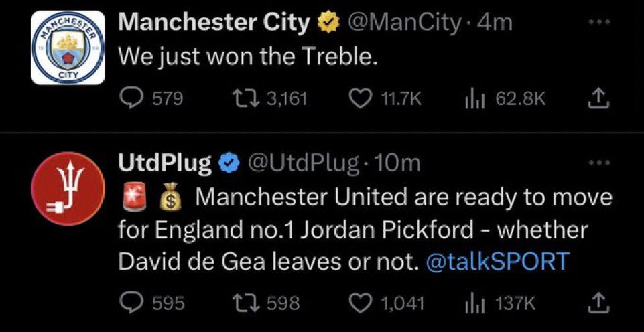
Task: Open replies on the Manchester City tweet
Action: (x=151, y=99)
